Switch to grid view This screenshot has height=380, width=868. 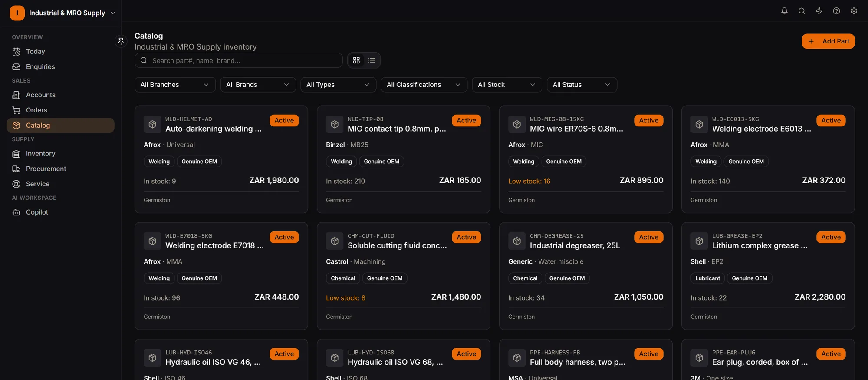[356, 60]
